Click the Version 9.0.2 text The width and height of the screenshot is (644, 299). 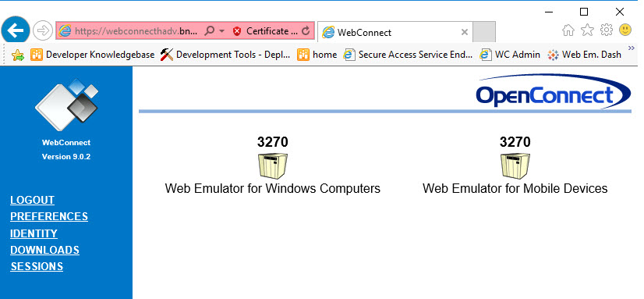[66, 157]
